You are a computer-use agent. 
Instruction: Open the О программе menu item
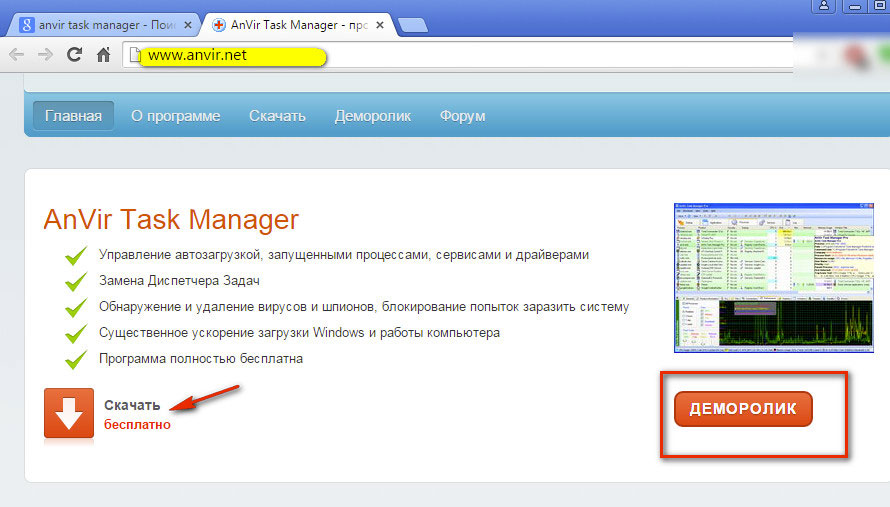tap(175, 116)
